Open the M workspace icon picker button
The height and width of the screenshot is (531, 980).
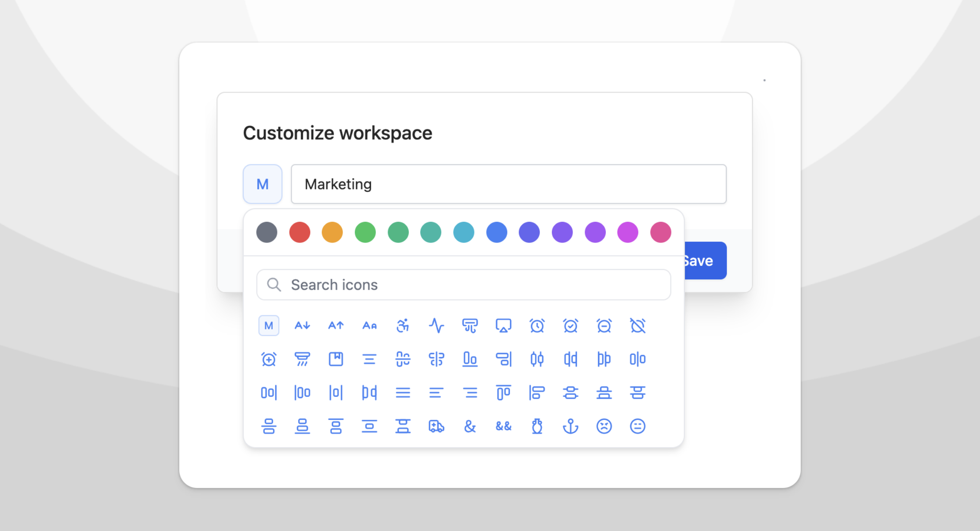tap(262, 184)
